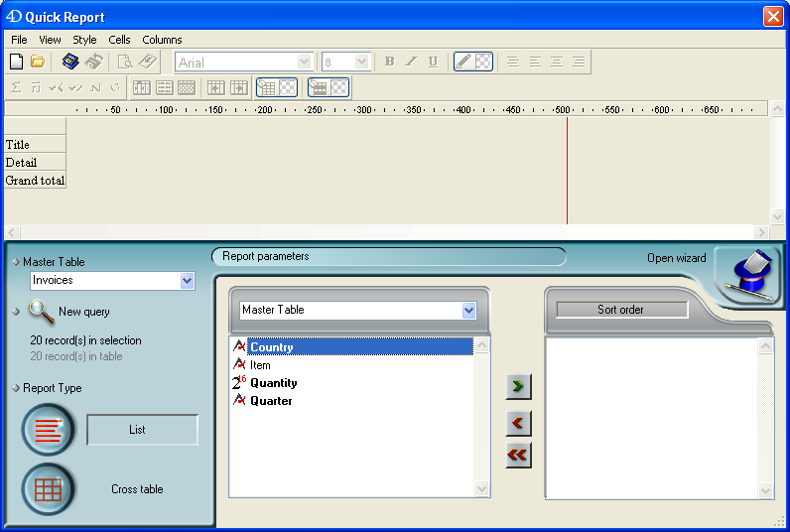
Task: Open the Arial font dropdown
Action: (305, 62)
